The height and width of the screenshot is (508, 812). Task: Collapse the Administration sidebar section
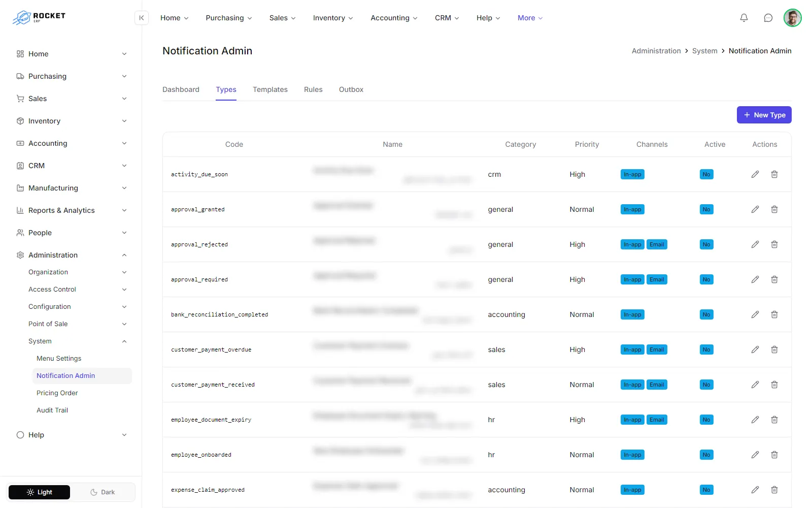click(x=71, y=255)
